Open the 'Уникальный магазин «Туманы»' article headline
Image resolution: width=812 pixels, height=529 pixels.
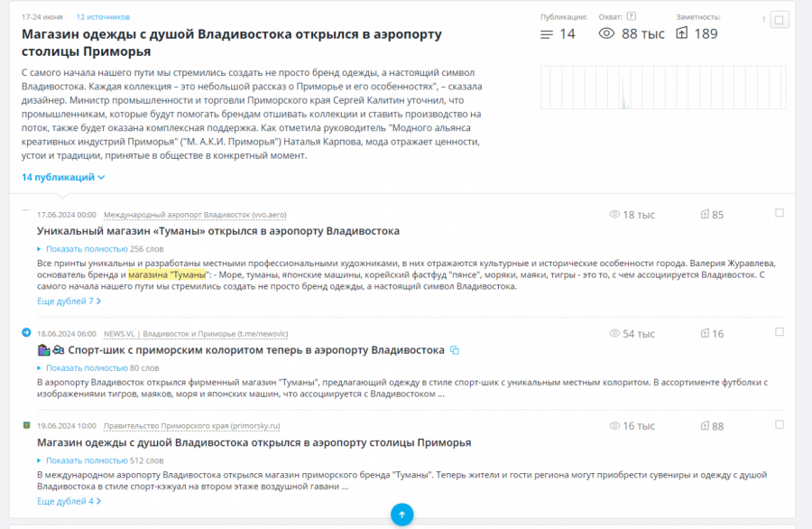point(217,231)
